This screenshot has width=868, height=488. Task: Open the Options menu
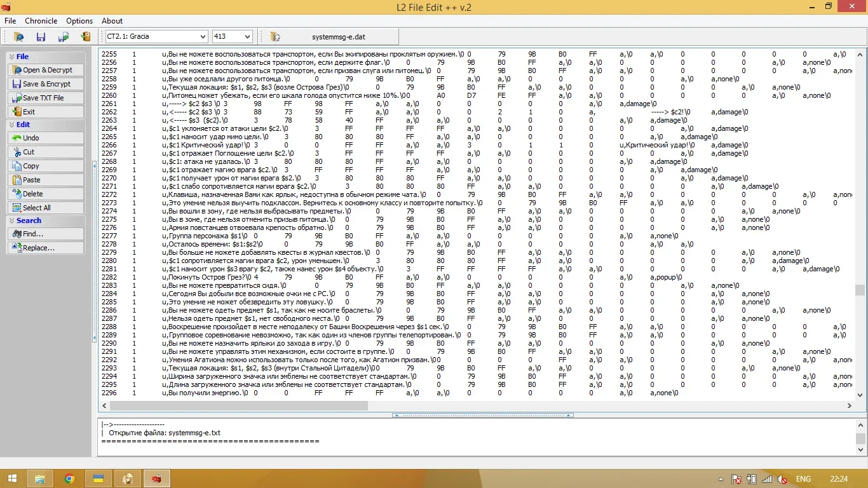[79, 21]
